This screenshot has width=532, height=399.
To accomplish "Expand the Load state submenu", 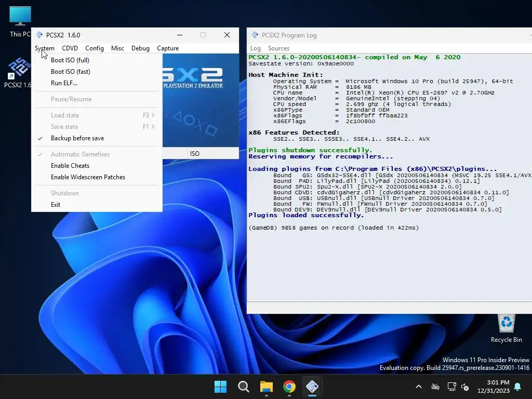I will click(x=97, y=115).
